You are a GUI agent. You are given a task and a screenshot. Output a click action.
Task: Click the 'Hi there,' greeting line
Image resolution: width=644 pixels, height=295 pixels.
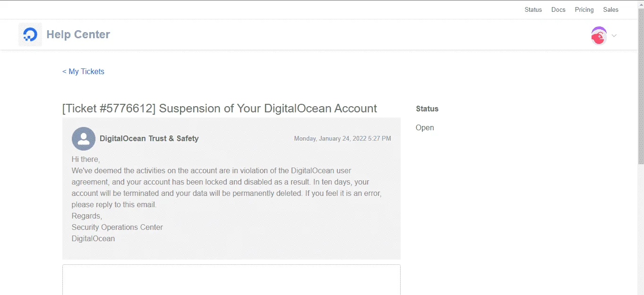(86, 159)
